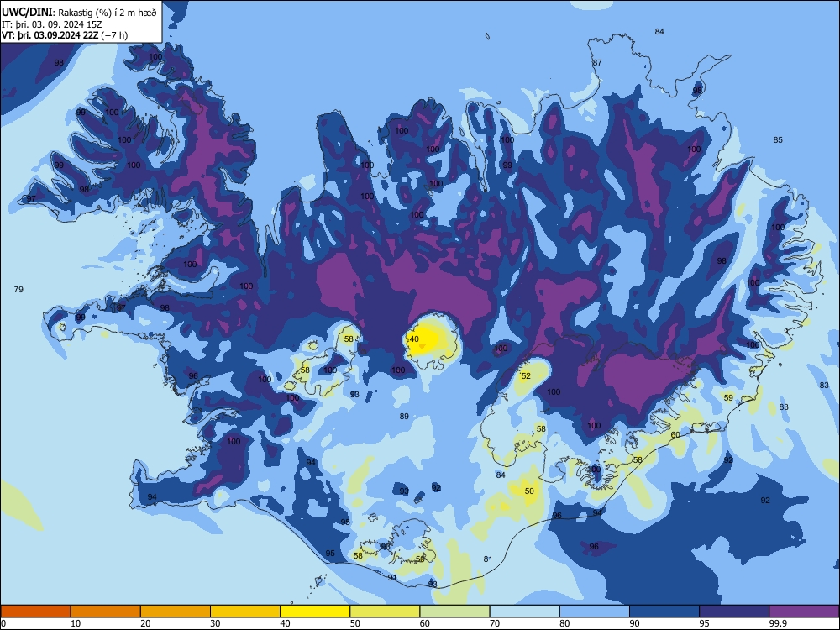Click the '85' humidity value in the northeast sea
The image size is (840, 630).
(x=778, y=139)
